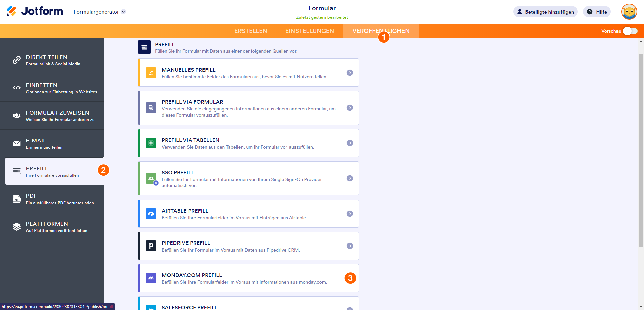Screen dimensions: 644x310
Task: Click the PDF file icon in sidebar
Action: pyautogui.click(x=17, y=199)
